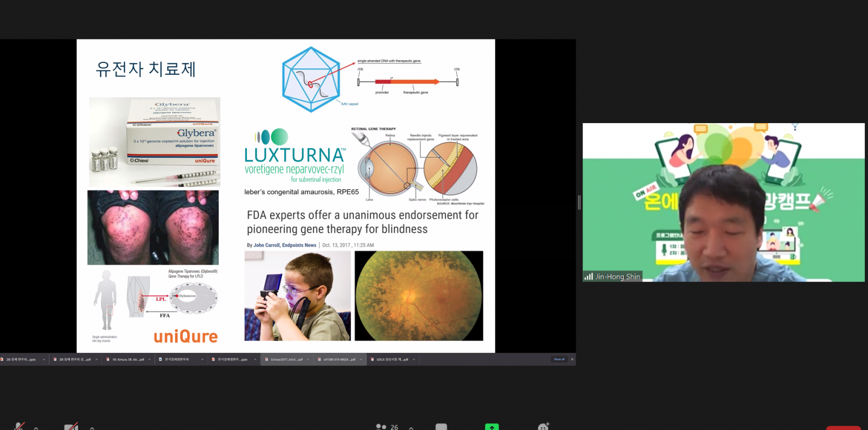Click the 'FDA experts offer a unanimous' headline
The height and width of the screenshot is (430, 868).
coord(362,222)
